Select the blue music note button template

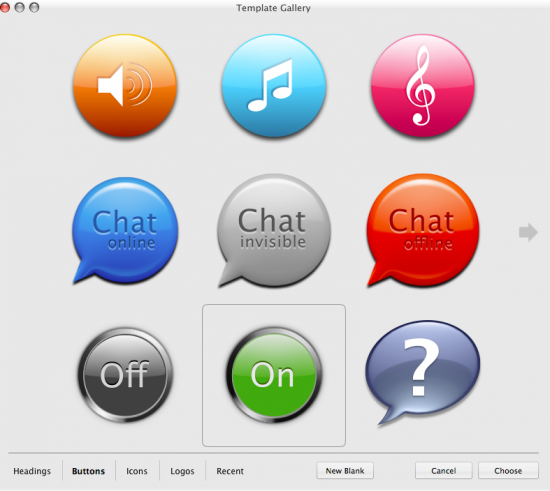[274, 86]
